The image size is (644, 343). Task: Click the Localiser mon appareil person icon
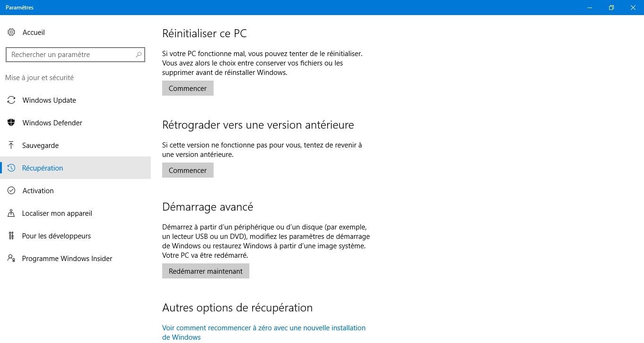click(11, 213)
